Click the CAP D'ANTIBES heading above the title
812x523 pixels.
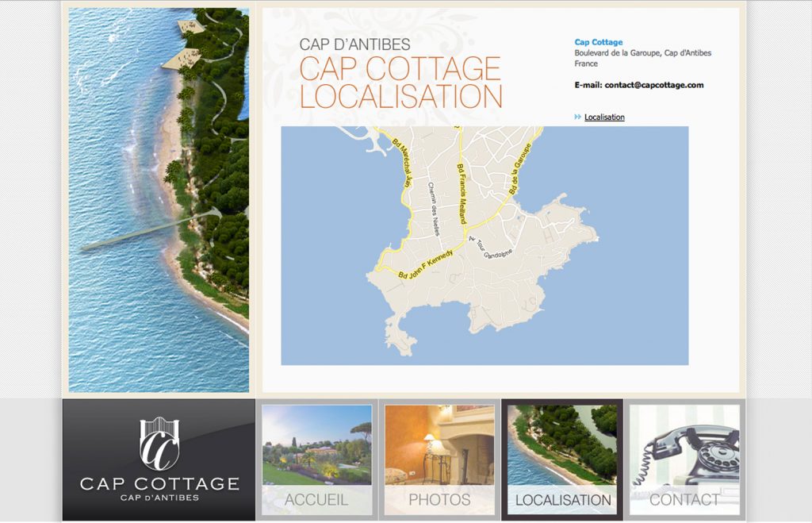(354, 44)
